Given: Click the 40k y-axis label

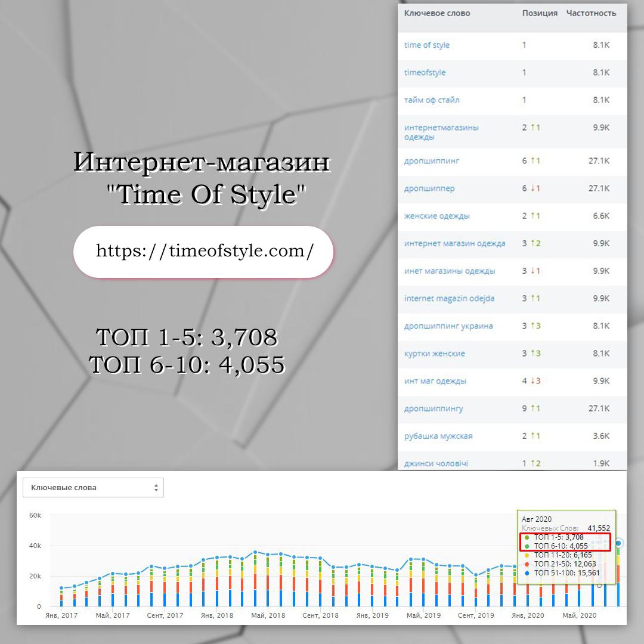Looking at the screenshot, I should click(x=35, y=546).
